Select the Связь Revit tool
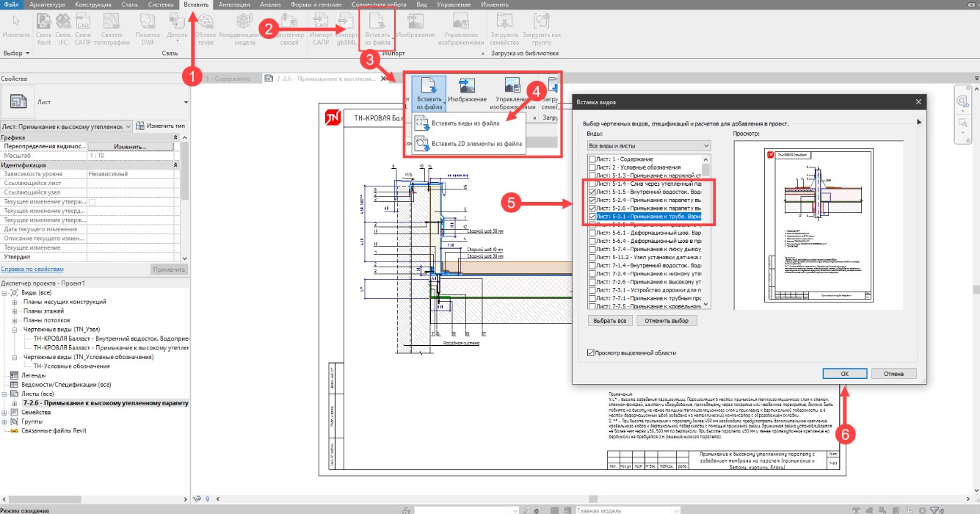 pos(44,31)
